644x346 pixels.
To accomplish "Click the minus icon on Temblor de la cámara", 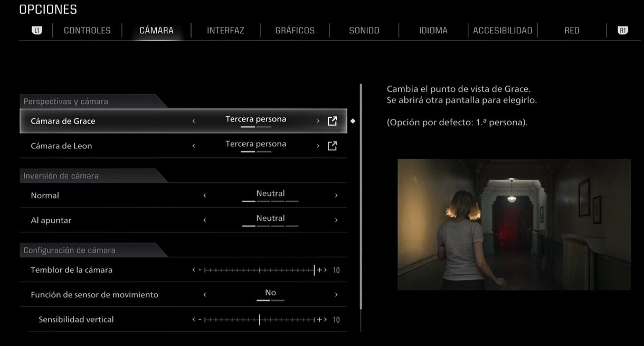I will click(200, 269).
